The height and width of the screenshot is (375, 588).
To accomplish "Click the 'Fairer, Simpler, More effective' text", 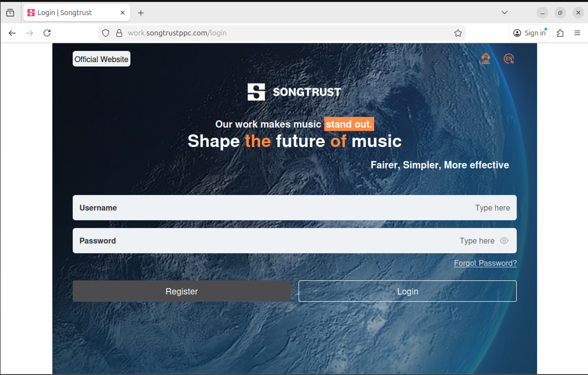I will [x=440, y=165].
